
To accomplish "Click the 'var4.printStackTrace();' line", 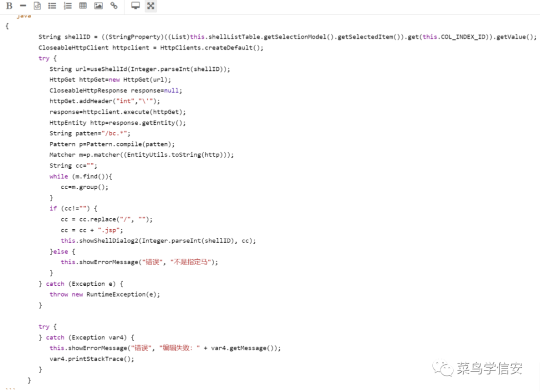I will (x=91, y=359).
